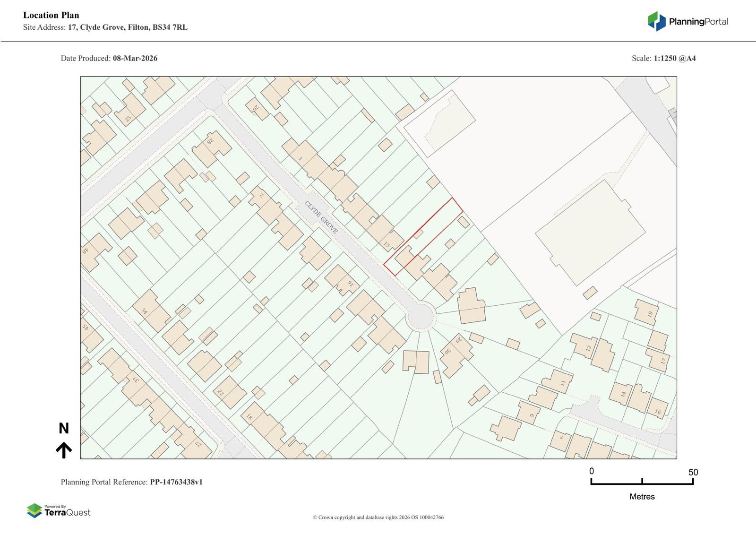Click the letter N above the arrow
The width and height of the screenshot is (756, 535).
64,428
